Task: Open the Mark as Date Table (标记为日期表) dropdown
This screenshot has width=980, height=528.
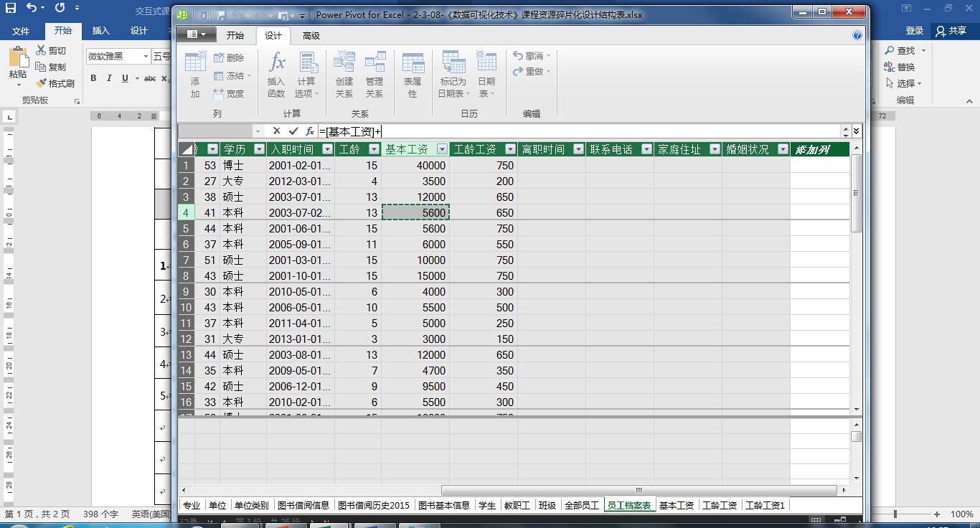Action: 453,75
